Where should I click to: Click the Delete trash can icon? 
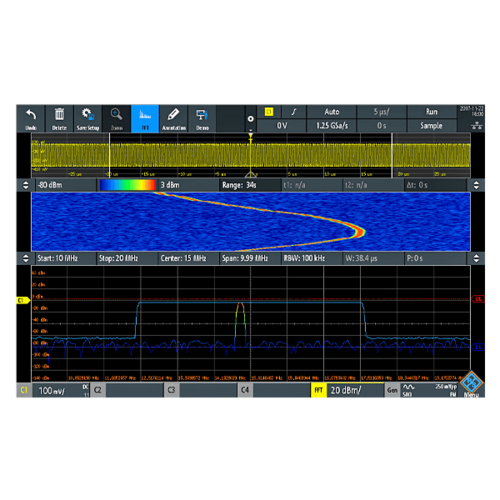(59, 114)
